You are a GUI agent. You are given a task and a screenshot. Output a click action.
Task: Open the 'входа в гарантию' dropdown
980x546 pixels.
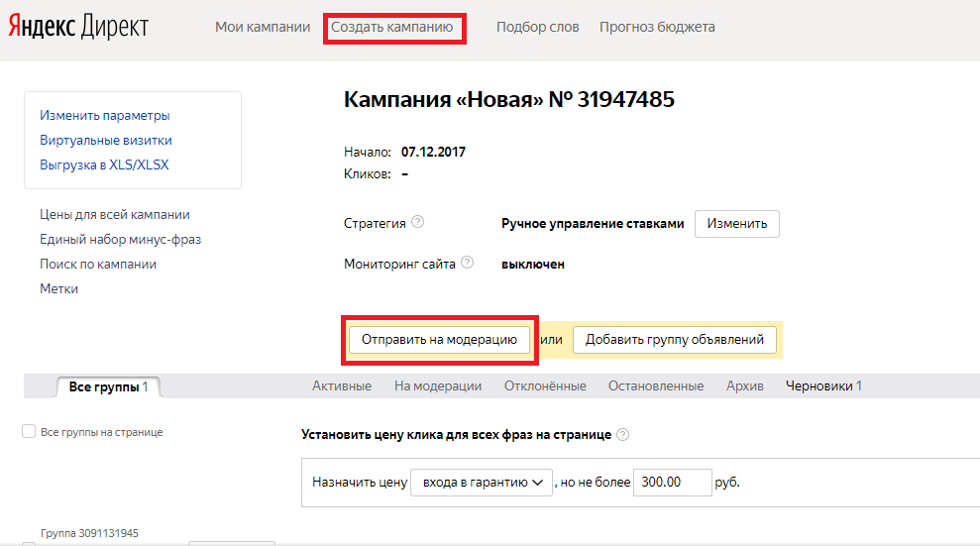(x=482, y=483)
